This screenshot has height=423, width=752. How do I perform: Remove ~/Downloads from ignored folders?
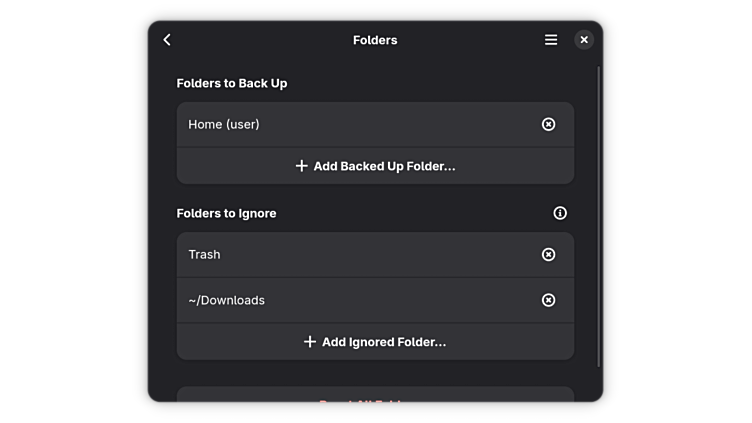pyautogui.click(x=548, y=300)
